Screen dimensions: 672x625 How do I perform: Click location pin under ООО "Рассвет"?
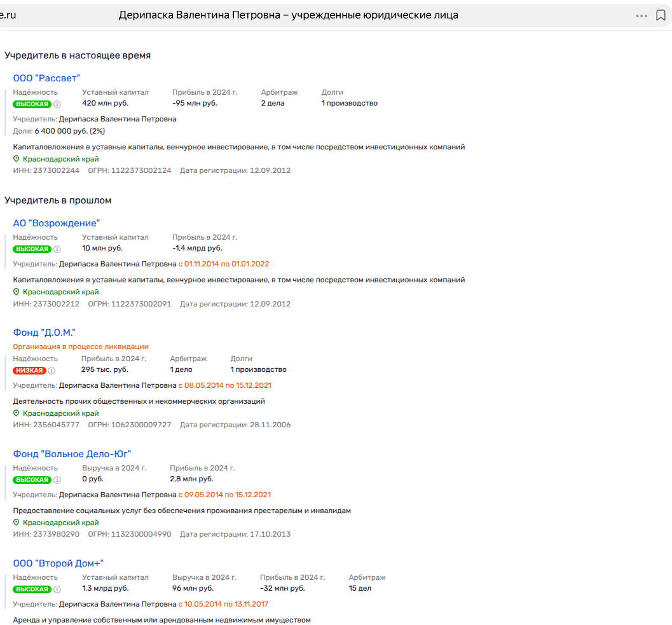[x=17, y=159]
